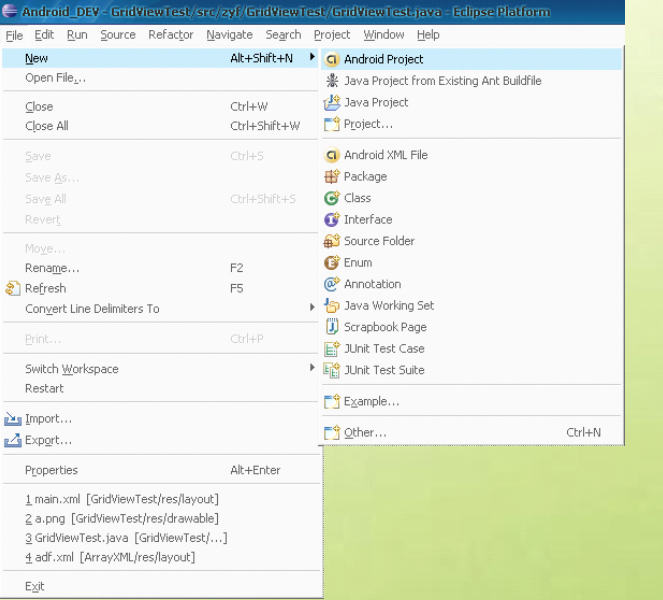663x600 pixels.
Task: Click the Refresh icon in File menu
Action: click(x=13, y=288)
